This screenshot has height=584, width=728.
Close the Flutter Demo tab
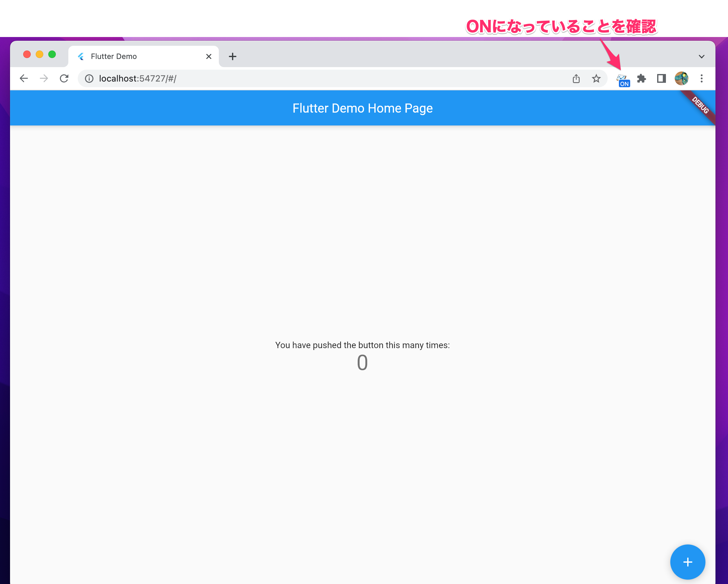(209, 56)
